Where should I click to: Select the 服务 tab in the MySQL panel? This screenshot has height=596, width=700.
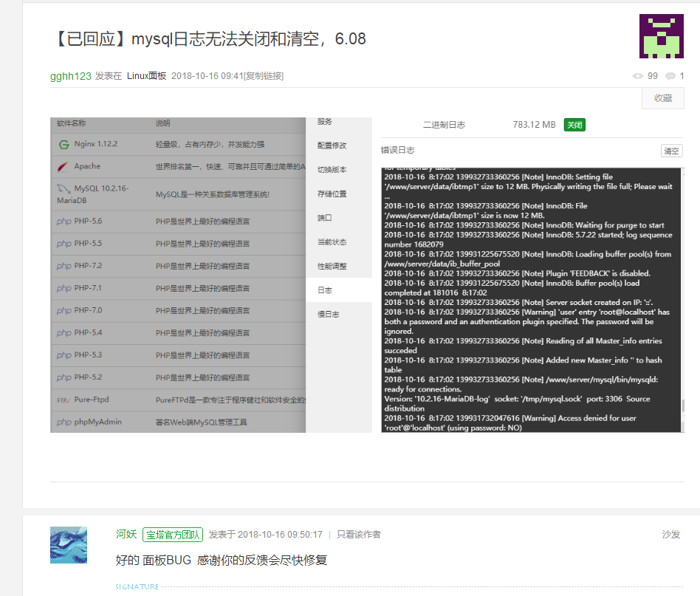(325, 121)
